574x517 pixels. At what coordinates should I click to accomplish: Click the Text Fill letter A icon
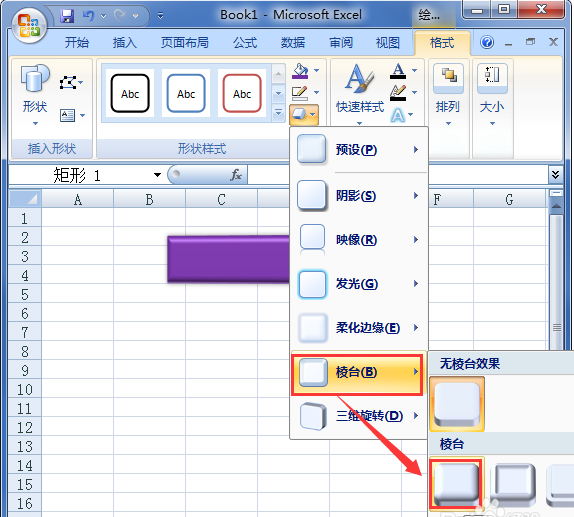click(398, 71)
